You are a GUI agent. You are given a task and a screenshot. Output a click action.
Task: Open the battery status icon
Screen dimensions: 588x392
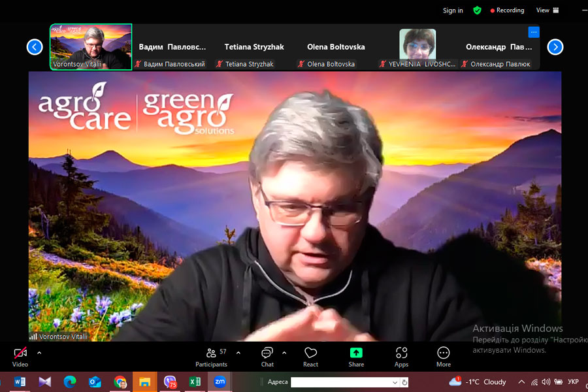(x=559, y=382)
